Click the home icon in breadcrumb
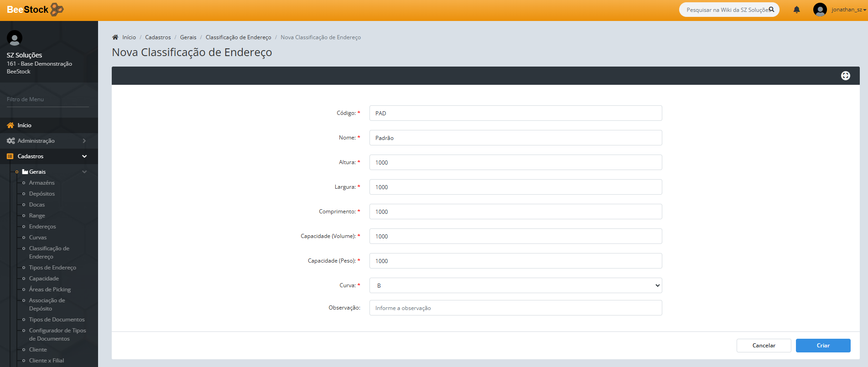The image size is (868, 367). click(115, 37)
